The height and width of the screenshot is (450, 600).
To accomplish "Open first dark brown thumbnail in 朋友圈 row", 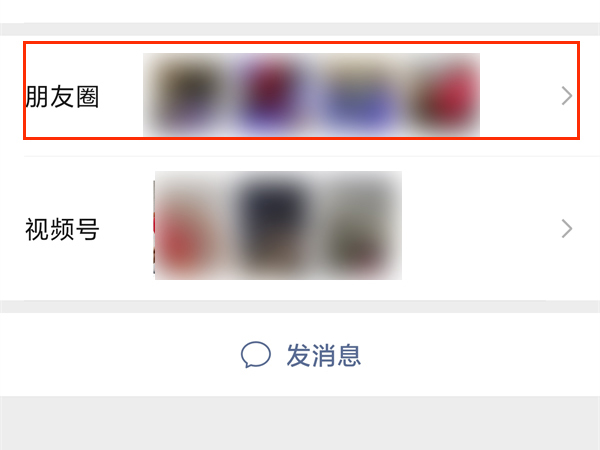I will pyautogui.click(x=186, y=95).
